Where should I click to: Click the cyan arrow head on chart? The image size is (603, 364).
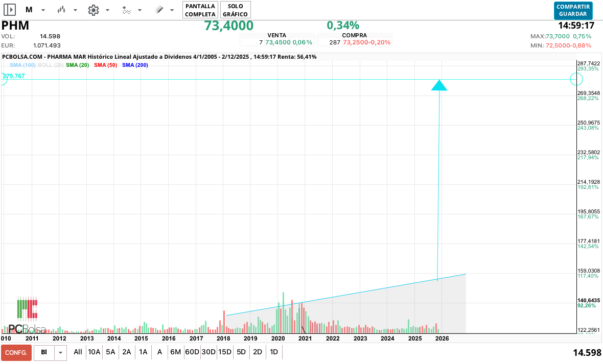pos(439,86)
